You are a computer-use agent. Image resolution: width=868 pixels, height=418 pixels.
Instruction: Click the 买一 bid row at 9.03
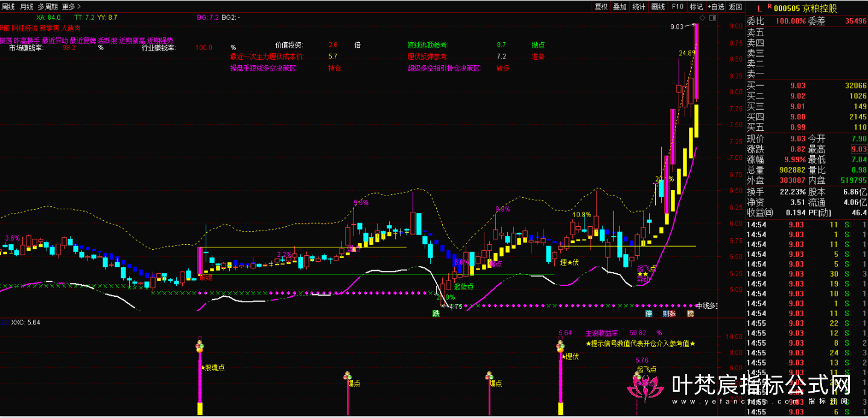coord(807,86)
